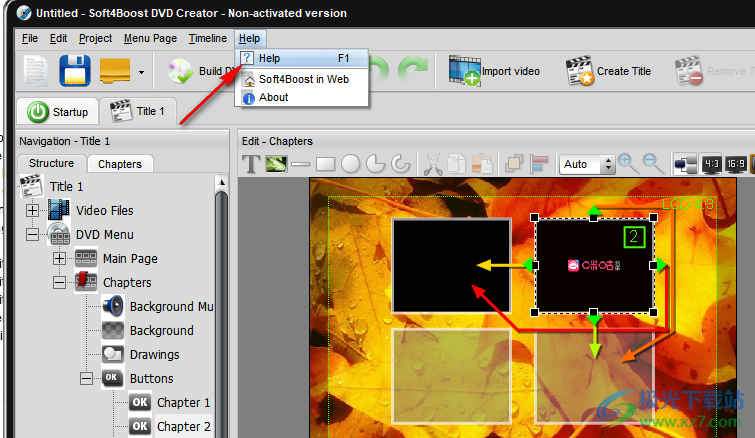The height and width of the screenshot is (438, 755).
Task: Select the Chapters navigation tab
Action: [120, 164]
